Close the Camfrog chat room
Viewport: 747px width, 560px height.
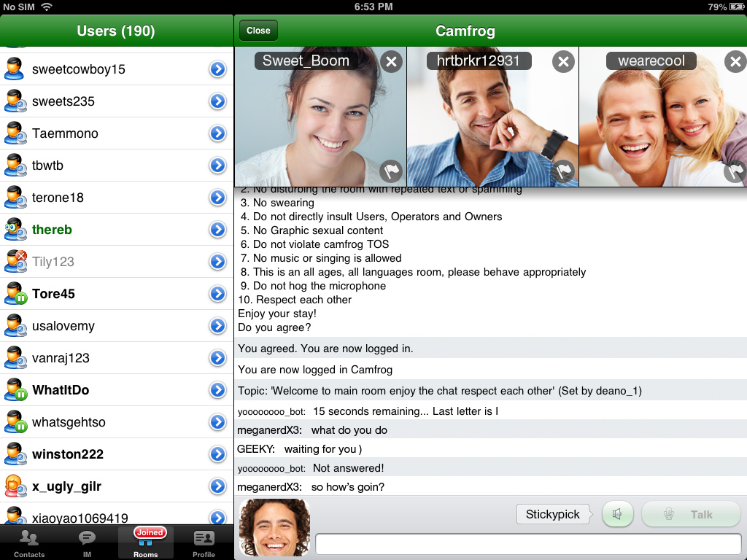pos(258,31)
